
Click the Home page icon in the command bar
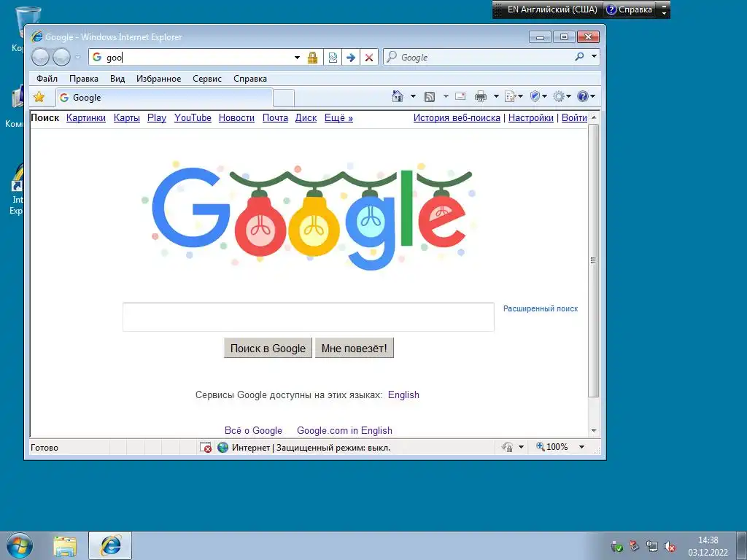pyautogui.click(x=398, y=97)
